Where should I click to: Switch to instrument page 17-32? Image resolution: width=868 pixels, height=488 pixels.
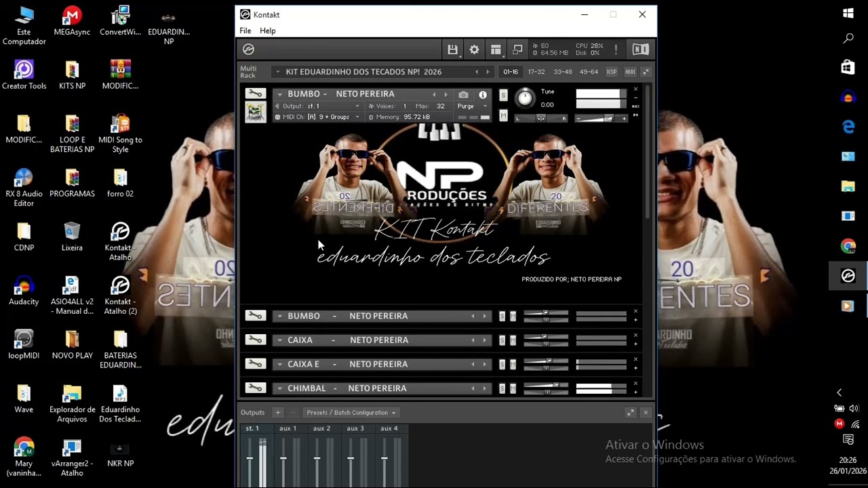pyautogui.click(x=536, y=72)
